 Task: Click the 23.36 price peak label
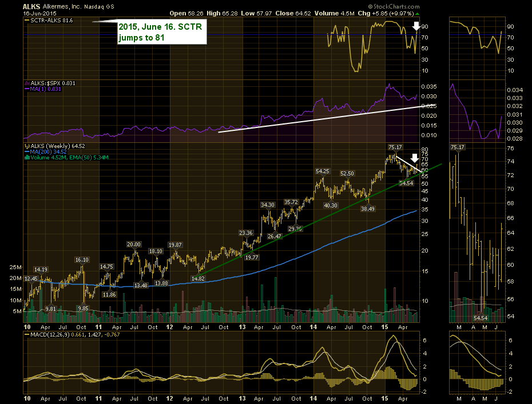pyautogui.click(x=245, y=233)
